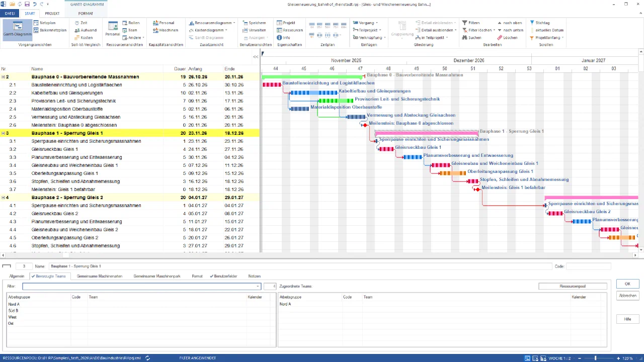Open the Maschinen capacity view

[165, 30]
